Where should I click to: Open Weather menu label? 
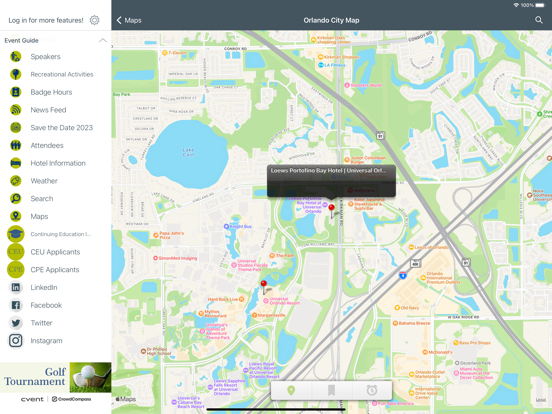[44, 181]
